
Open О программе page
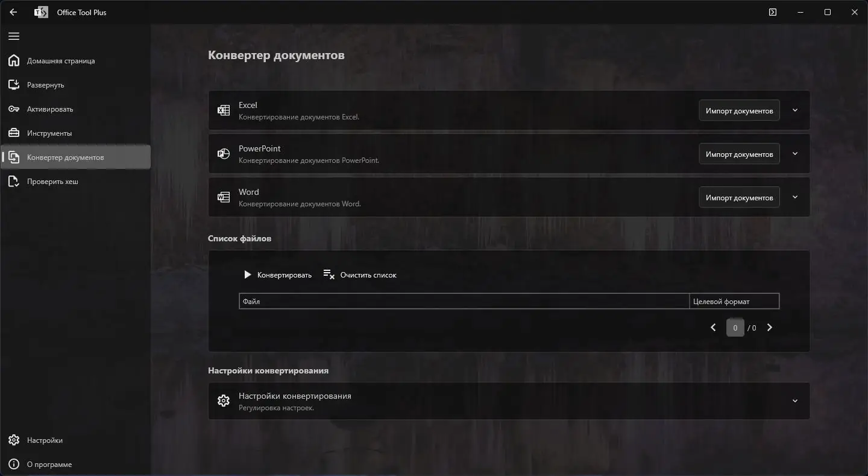pos(75,465)
